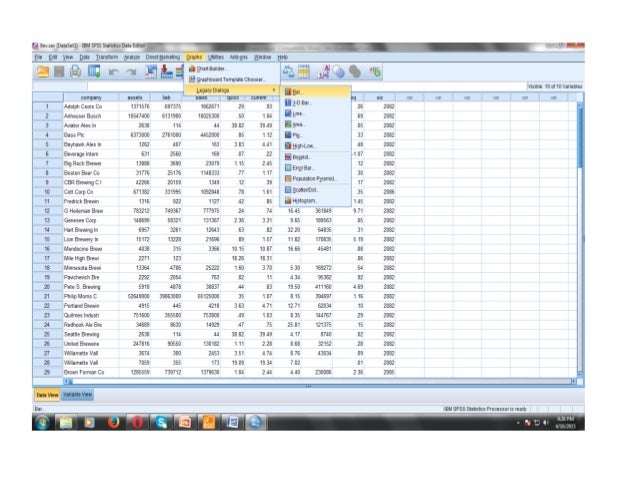
Task: Choose Bar from Legacy Dialogs
Action: tap(316, 92)
